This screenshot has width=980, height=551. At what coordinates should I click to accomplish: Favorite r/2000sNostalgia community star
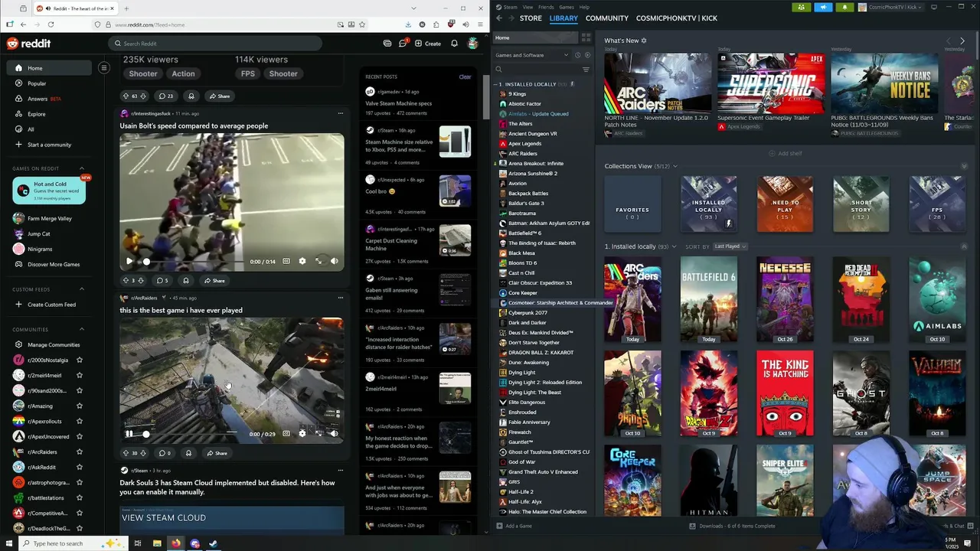click(x=80, y=360)
